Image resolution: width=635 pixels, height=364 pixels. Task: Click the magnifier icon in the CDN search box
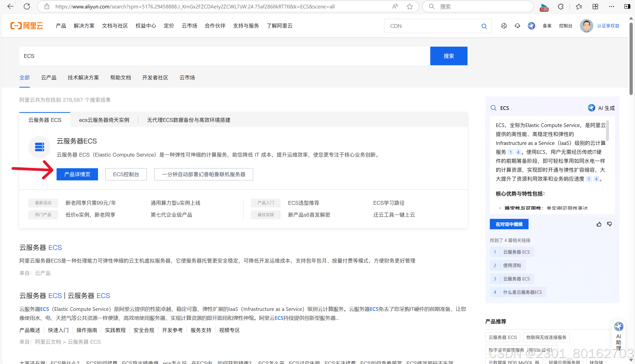pos(484,26)
